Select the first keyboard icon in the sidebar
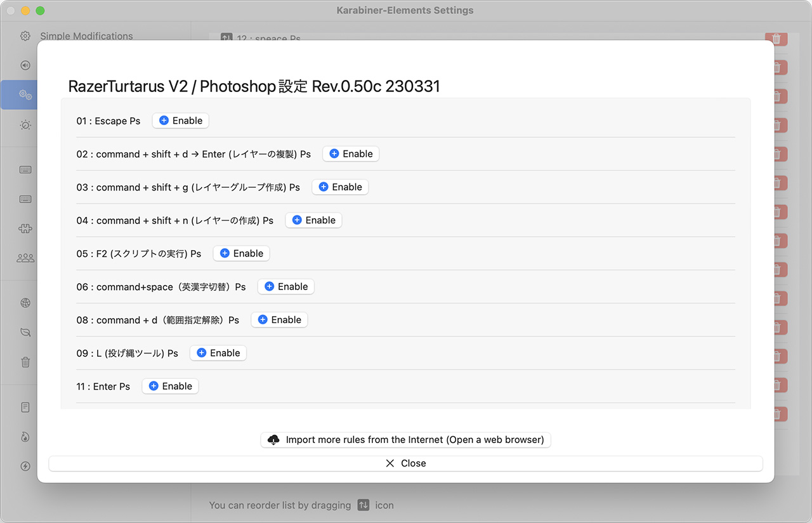The height and width of the screenshot is (523, 812). [25, 169]
